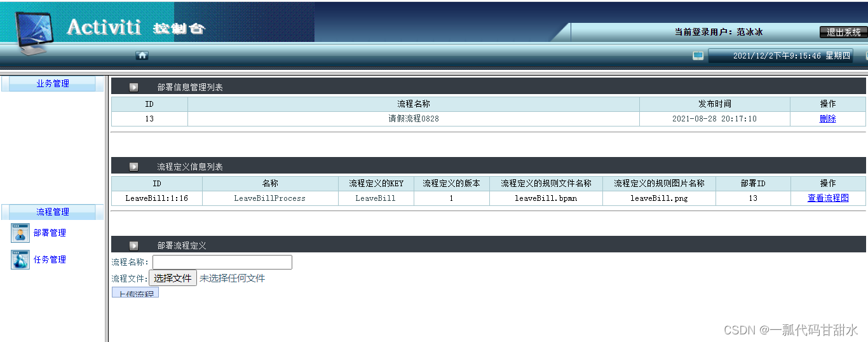Click the deployment ID cell 13 under 部署信息管理列表
Screen dimensions: 868x342
(x=149, y=119)
